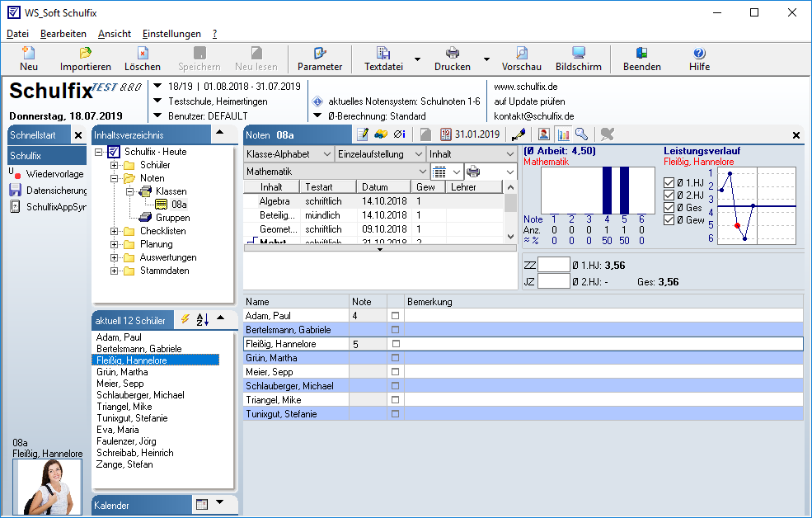Check the box in Meier, Sepp row
Image resolution: width=812 pixels, height=518 pixels.
395,371
